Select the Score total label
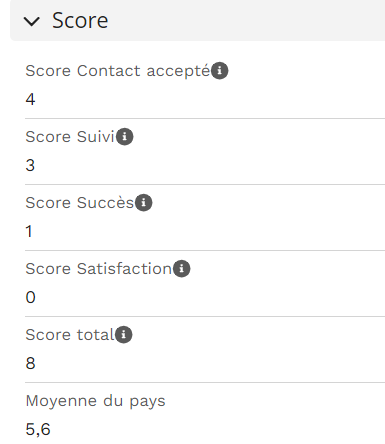The image size is (385, 444). click(70, 335)
